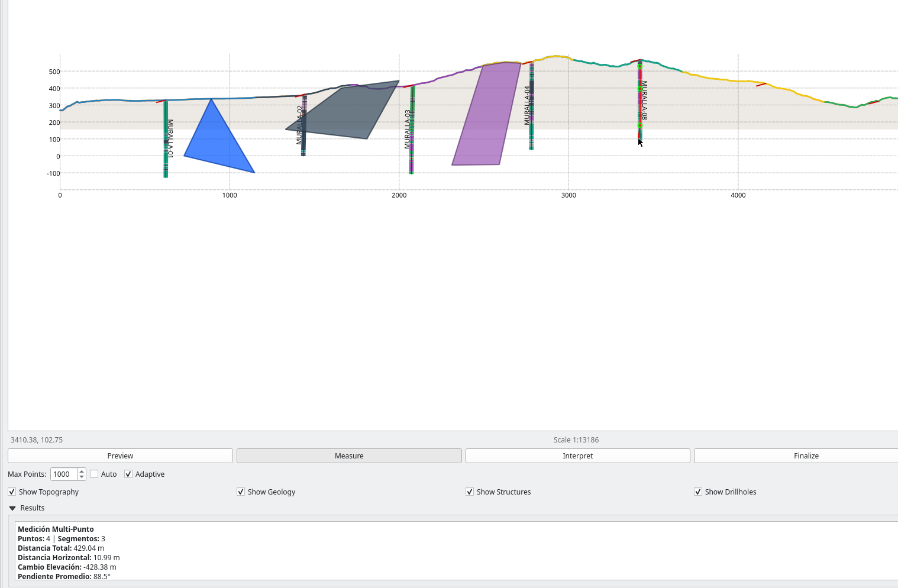
Task: Focus the Max Points input field
Action: pos(64,474)
